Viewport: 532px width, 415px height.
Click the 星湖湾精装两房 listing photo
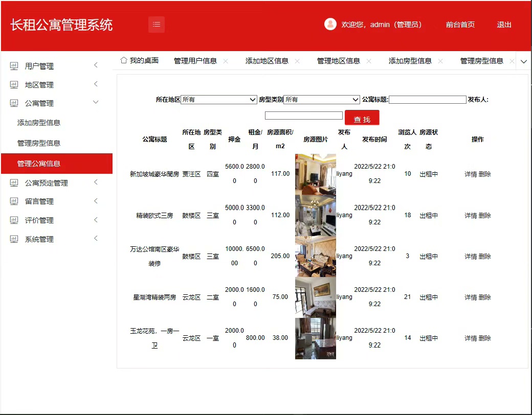(x=316, y=297)
